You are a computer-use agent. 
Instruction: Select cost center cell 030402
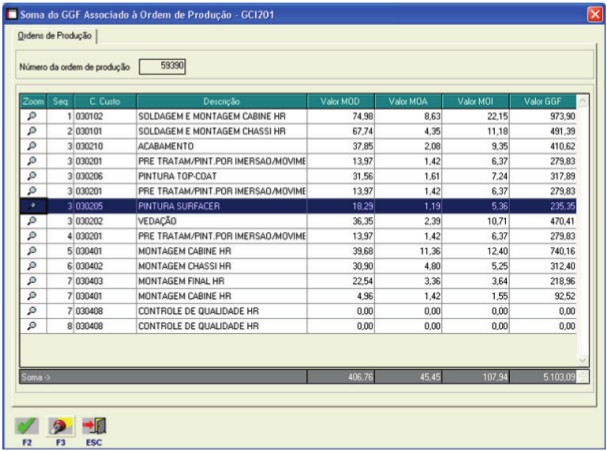pyautogui.click(x=105, y=266)
